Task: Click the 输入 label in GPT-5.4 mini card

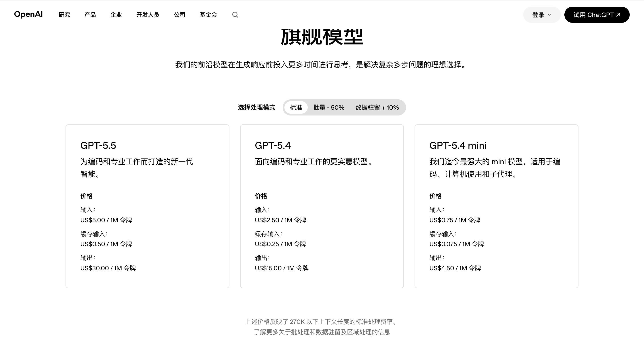Action: click(x=437, y=210)
